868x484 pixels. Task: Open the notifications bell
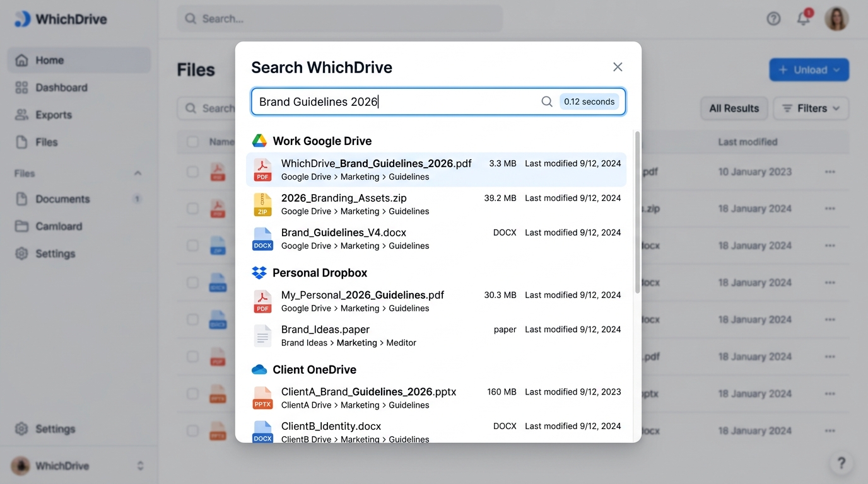point(804,18)
